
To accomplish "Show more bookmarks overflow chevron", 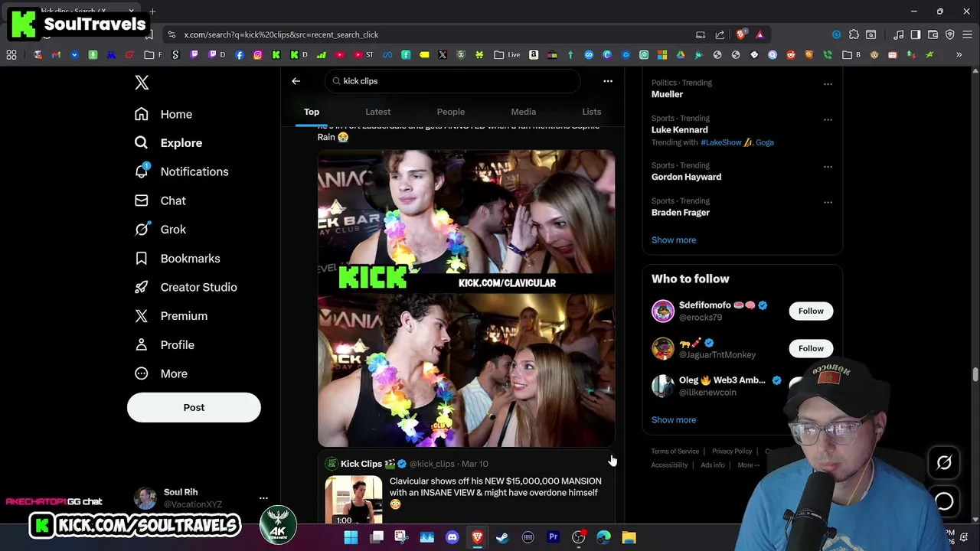I will [x=959, y=55].
